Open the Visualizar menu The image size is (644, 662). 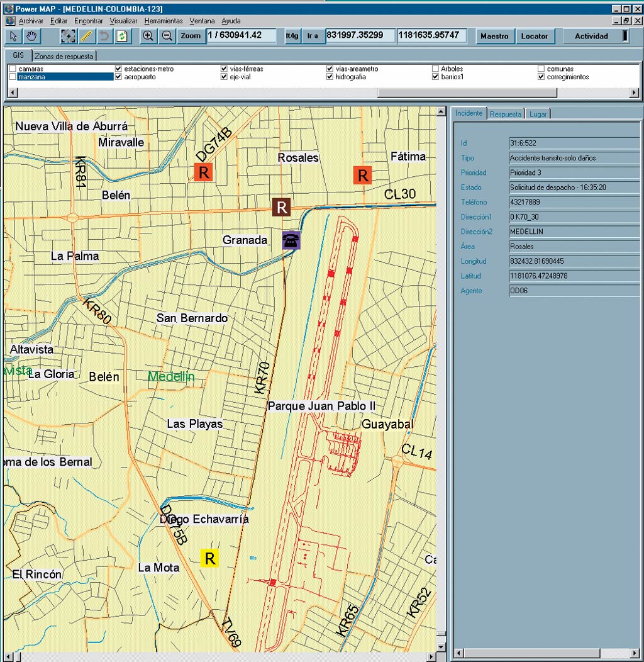[123, 21]
